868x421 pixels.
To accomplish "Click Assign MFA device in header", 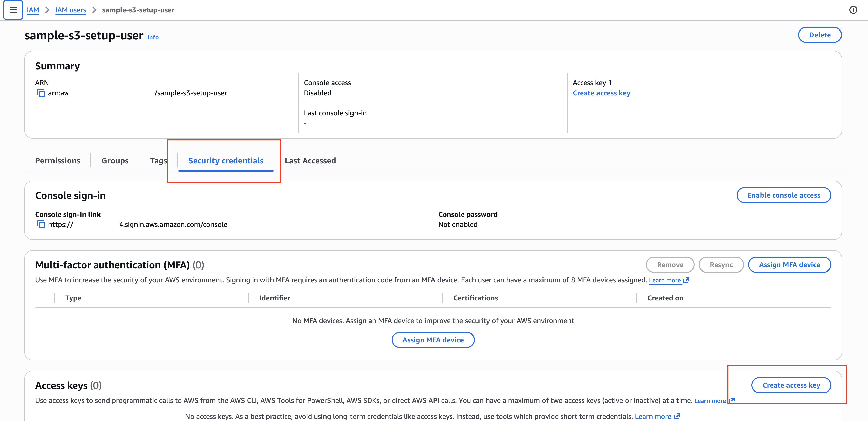I will click(790, 265).
